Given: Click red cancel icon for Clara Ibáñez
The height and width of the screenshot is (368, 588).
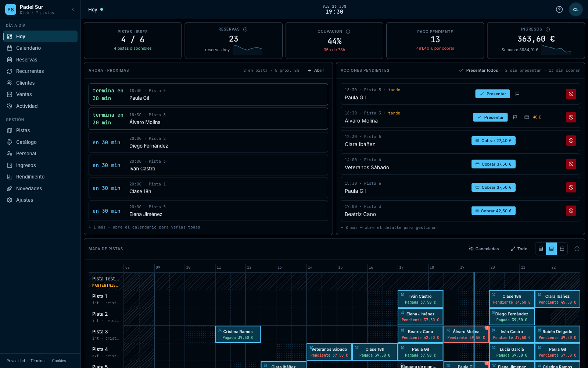Looking at the screenshot, I should click(x=571, y=141).
